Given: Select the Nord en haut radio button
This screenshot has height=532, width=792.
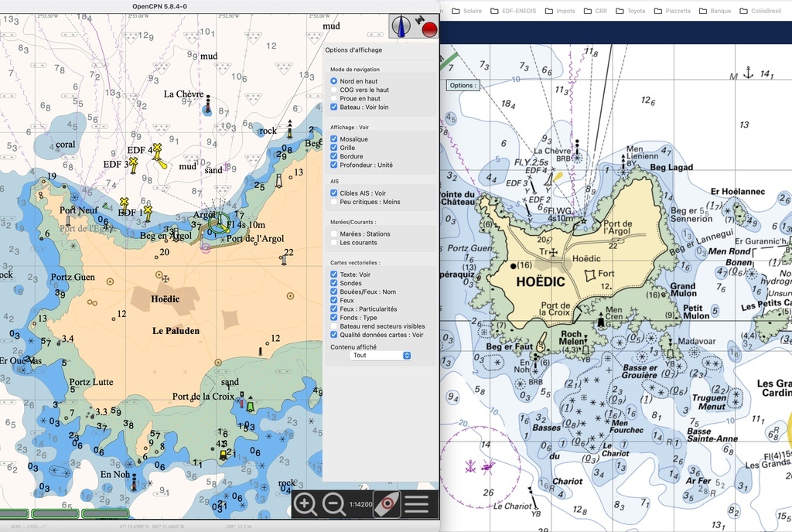Looking at the screenshot, I should coord(334,81).
